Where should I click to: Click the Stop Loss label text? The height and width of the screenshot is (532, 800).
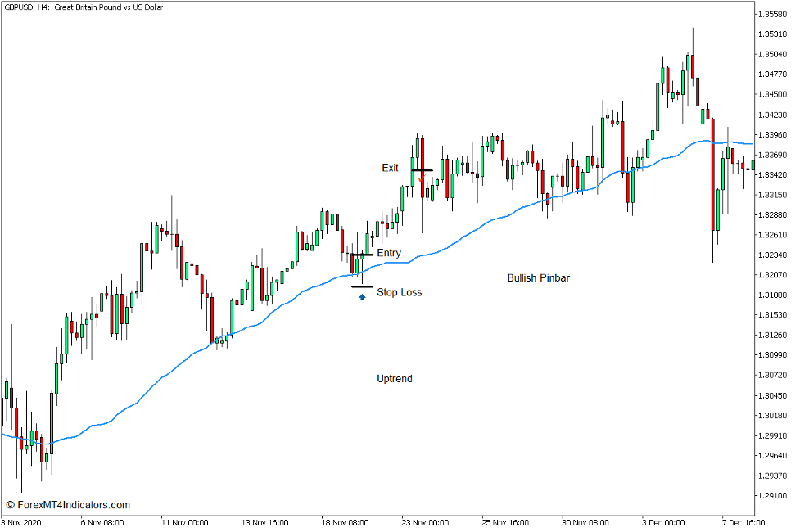pos(400,292)
